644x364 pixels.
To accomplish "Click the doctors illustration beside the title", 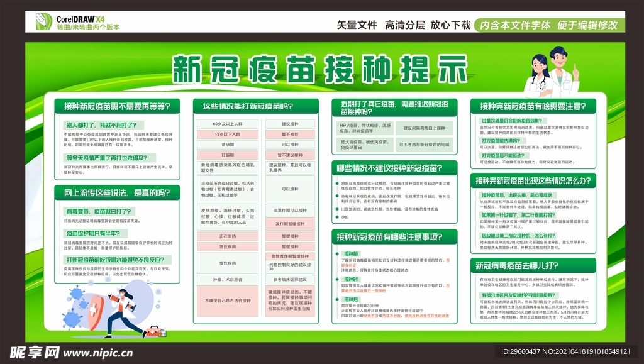I will click(x=553, y=72).
